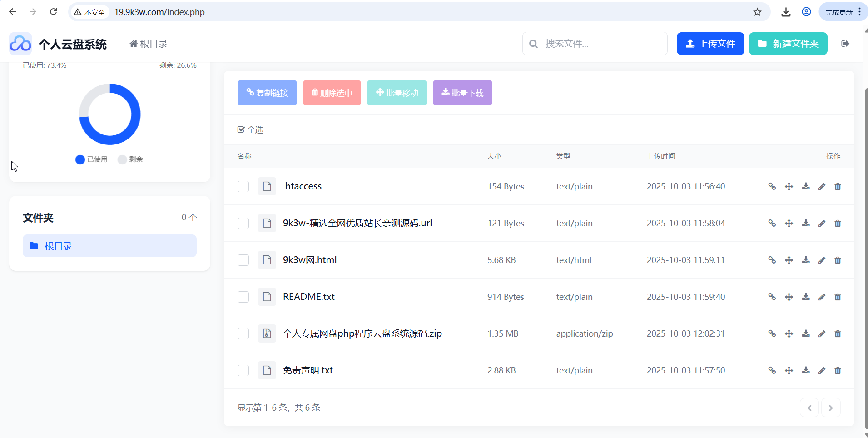Click the 上传文件 upload button
This screenshot has width=868, height=438.
point(710,44)
